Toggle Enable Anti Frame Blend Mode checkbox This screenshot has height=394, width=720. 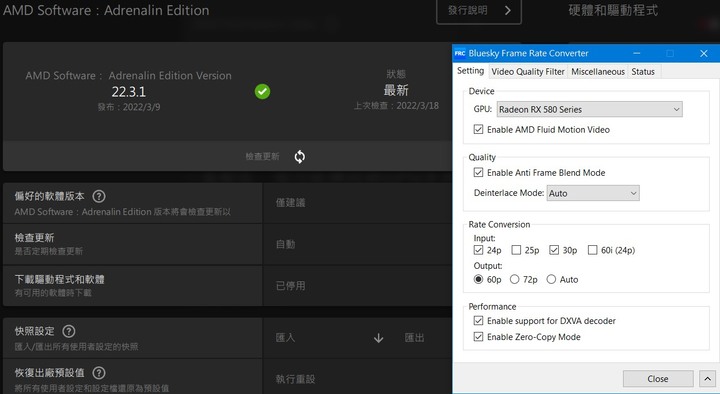(478, 173)
